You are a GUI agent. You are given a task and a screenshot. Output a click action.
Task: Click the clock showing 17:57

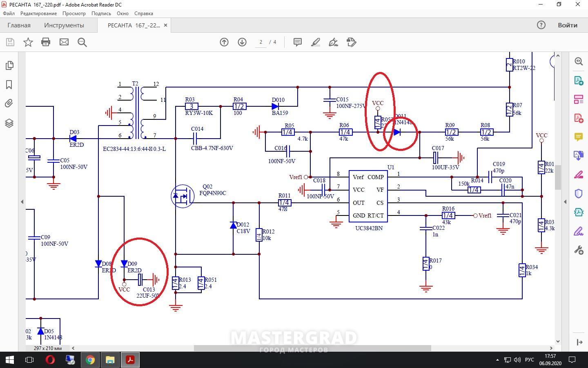pos(550,356)
